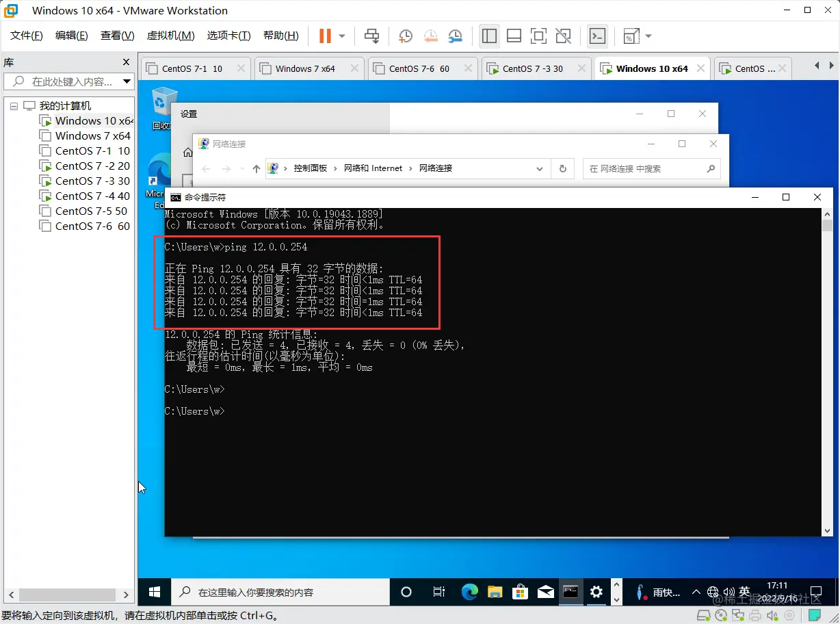Suspend the virtual machine
This screenshot has width=840, height=624.
click(327, 36)
